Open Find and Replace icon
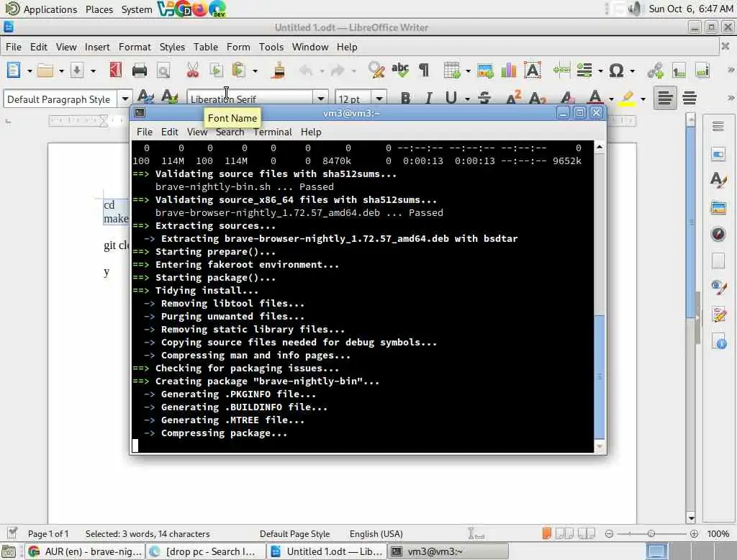This screenshot has width=737, height=560. pos(376,71)
